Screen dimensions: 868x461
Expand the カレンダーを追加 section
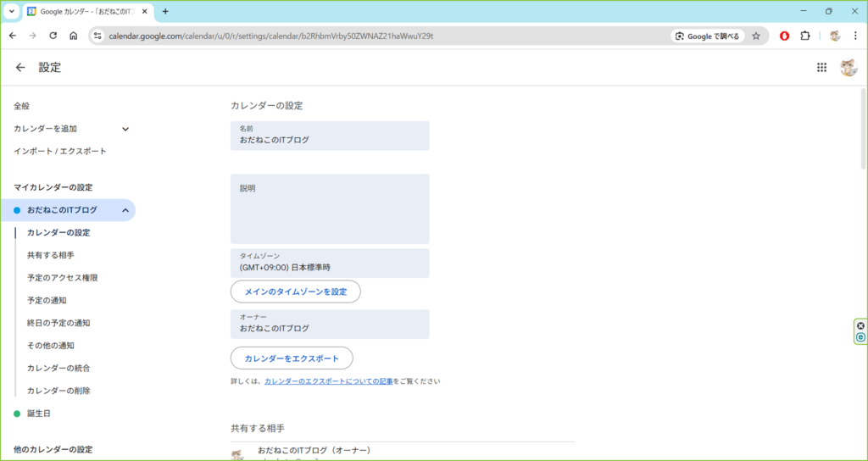pos(125,129)
